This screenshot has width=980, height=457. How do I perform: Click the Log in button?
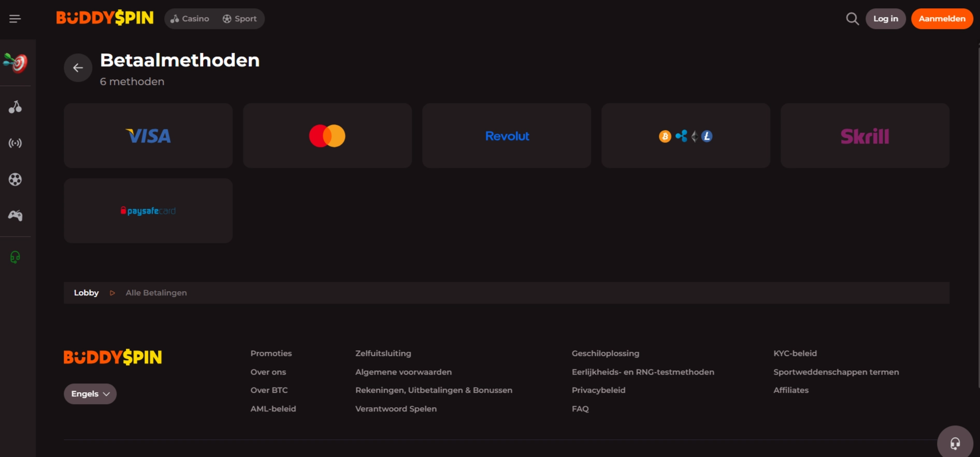point(886,19)
